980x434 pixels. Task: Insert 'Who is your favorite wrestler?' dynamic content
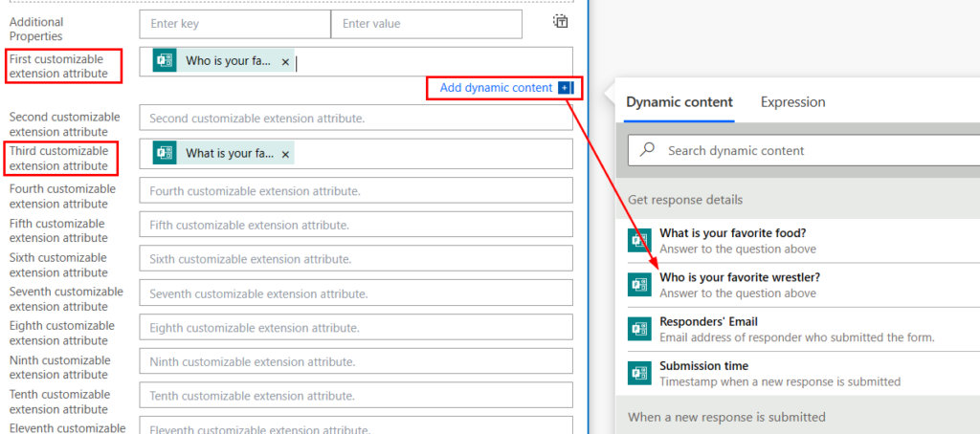tap(739, 278)
